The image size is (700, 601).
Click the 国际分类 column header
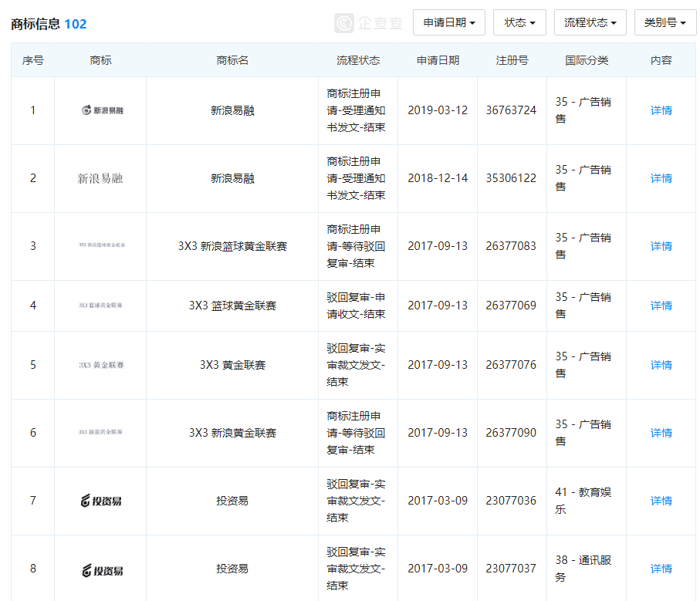(x=587, y=60)
